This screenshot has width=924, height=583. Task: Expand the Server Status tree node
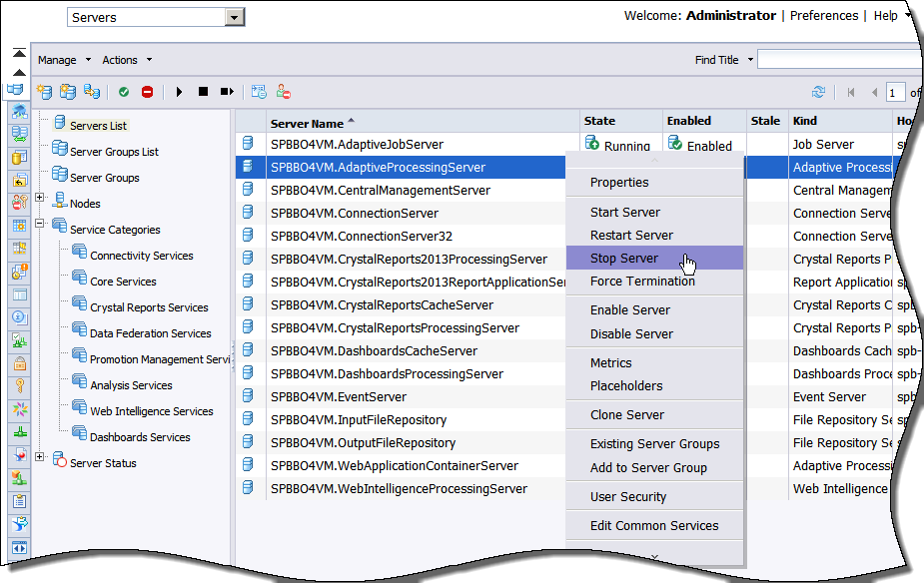point(40,456)
